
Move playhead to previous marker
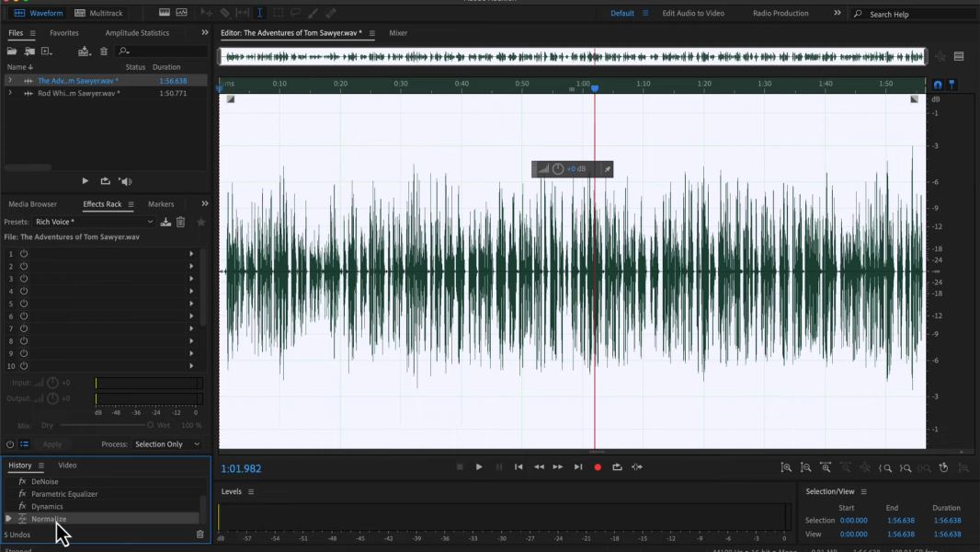pyautogui.click(x=518, y=467)
